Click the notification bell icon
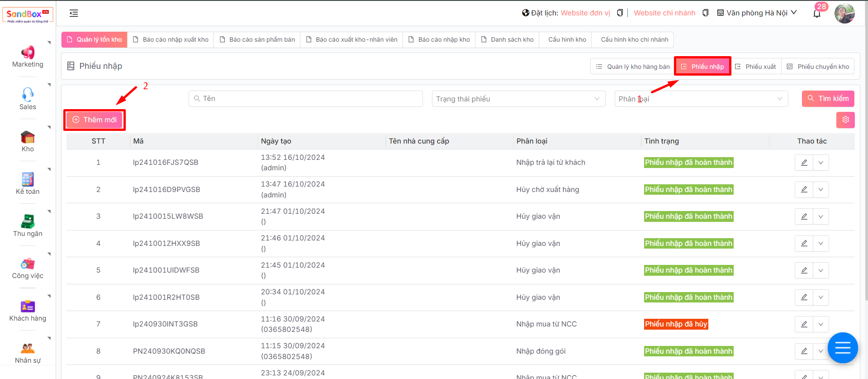This screenshot has height=379, width=868. click(x=816, y=14)
